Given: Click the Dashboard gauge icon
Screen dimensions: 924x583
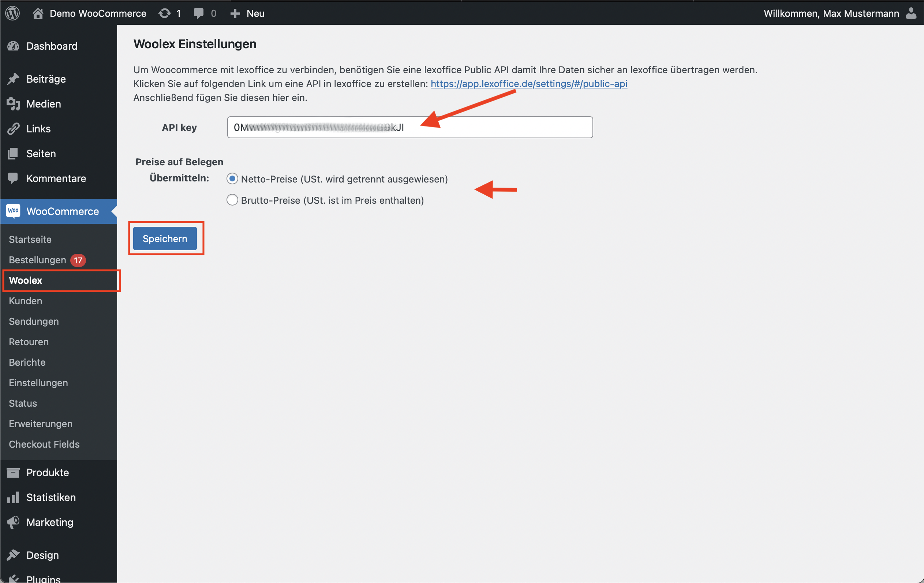Looking at the screenshot, I should click(x=13, y=46).
